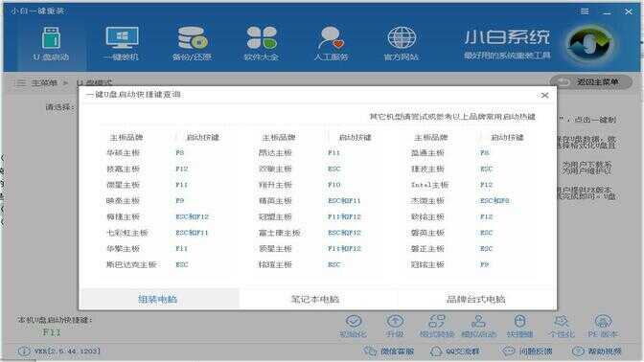Select the 华硕主板 row label
Viewport: 644px width, 362px height.
point(124,153)
